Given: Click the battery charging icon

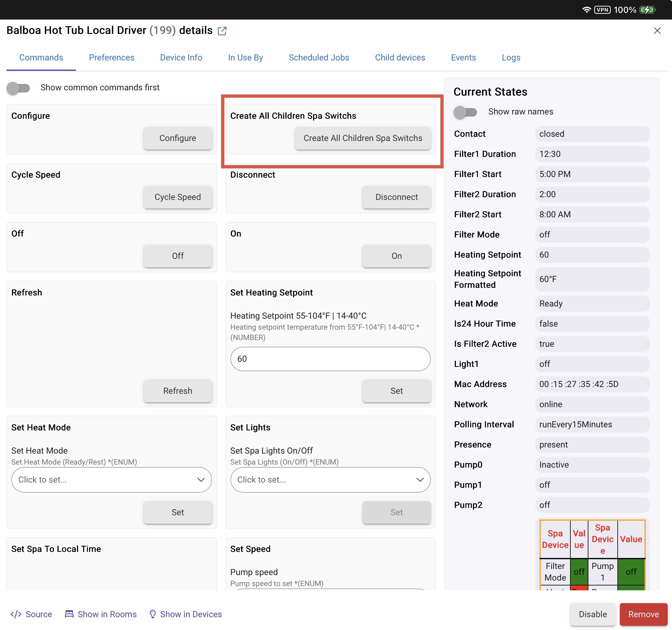Looking at the screenshot, I should (647, 9).
